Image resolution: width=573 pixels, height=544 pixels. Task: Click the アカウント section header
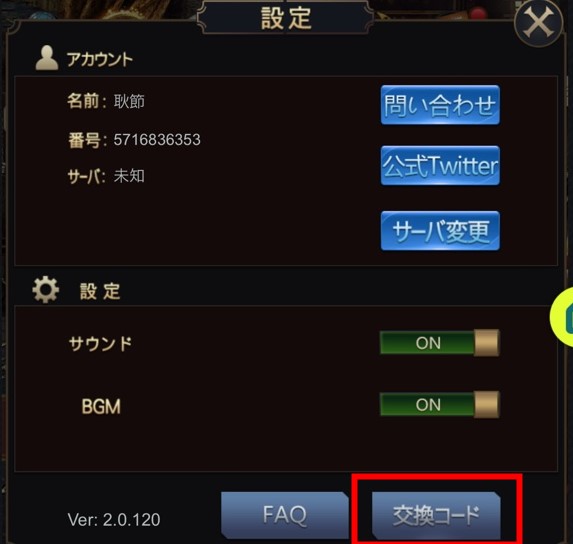tap(99, 59)
